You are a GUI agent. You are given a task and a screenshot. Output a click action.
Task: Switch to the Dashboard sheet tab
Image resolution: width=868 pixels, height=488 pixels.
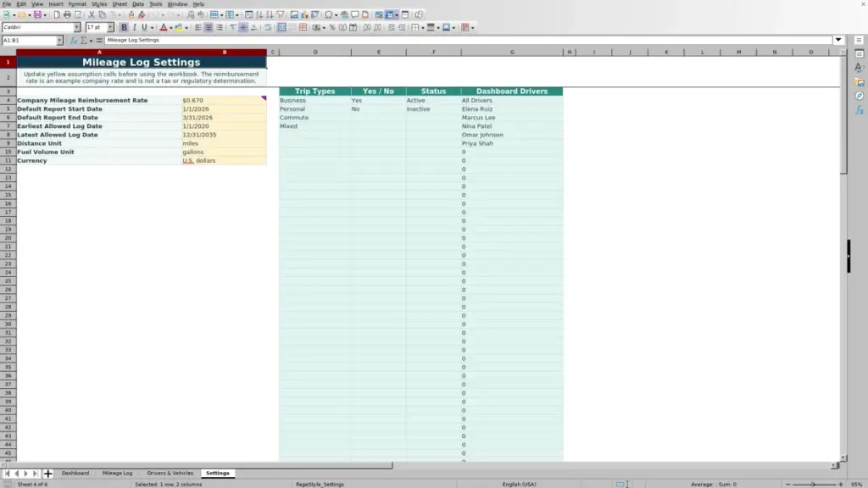[75, 473]
